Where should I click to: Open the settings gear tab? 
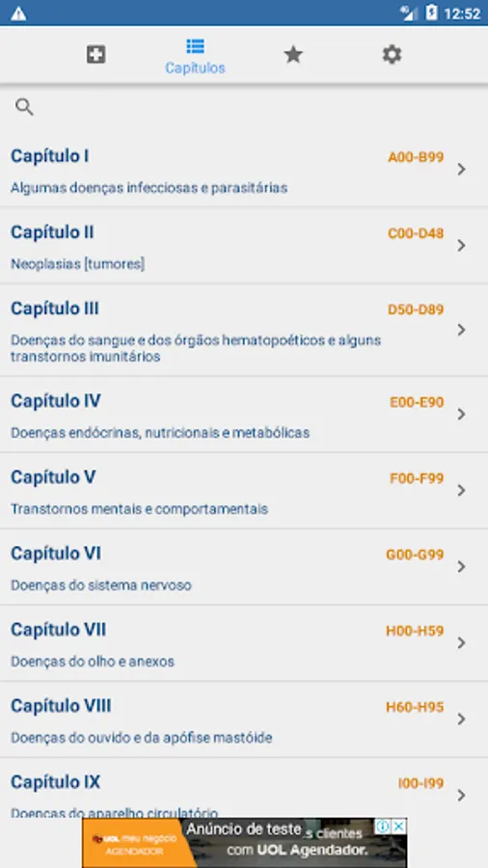point(392,55)
